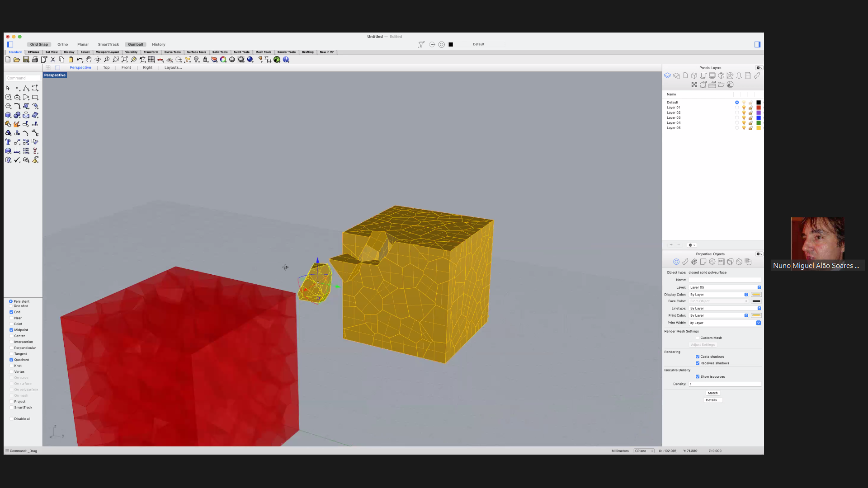Switch to the Mesh Tools toolbar tab
The height and width of the screenshot is (488, 868).
point(263,52)
